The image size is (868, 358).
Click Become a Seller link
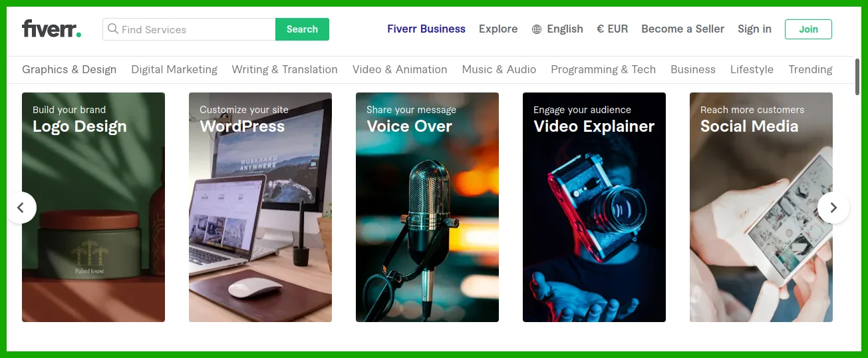click(x=682, y=29)
